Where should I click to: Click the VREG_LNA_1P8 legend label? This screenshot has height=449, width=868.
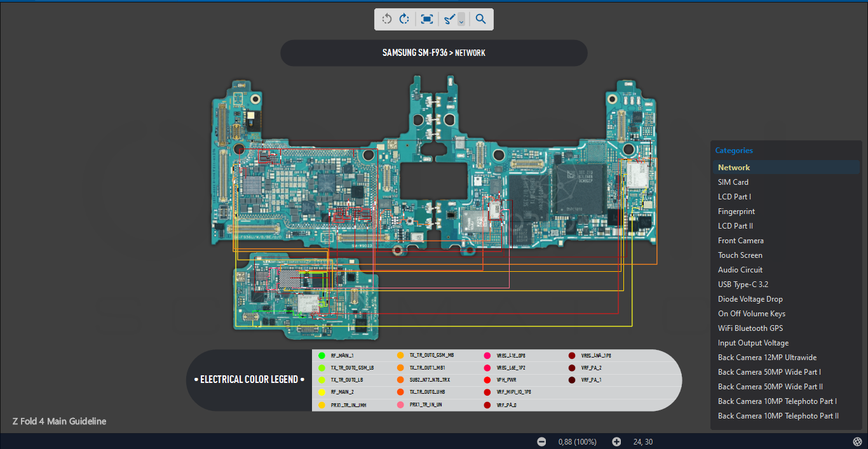(596, 356)
